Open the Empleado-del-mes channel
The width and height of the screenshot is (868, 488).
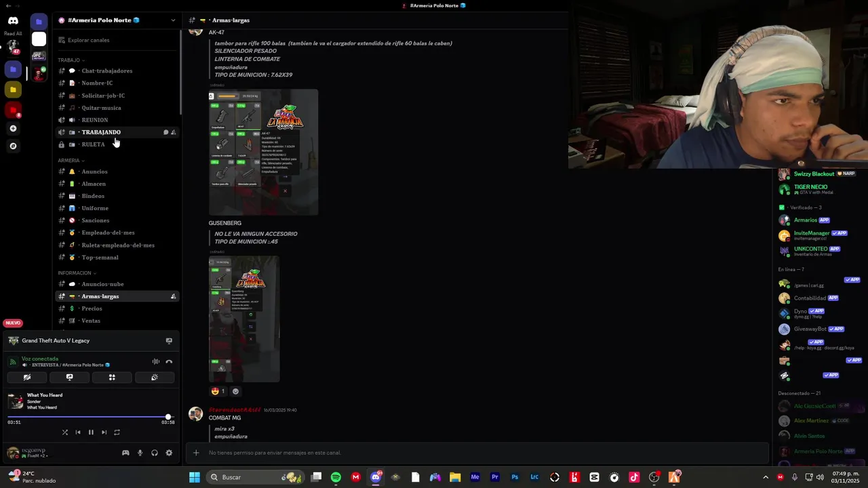click(117, 232)
